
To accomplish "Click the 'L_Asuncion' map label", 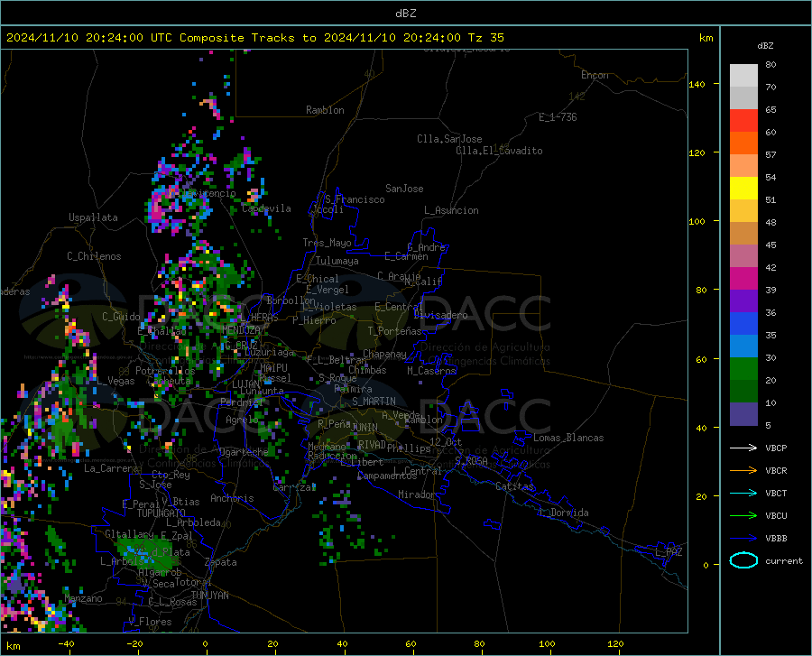I will tap(451, 210).
